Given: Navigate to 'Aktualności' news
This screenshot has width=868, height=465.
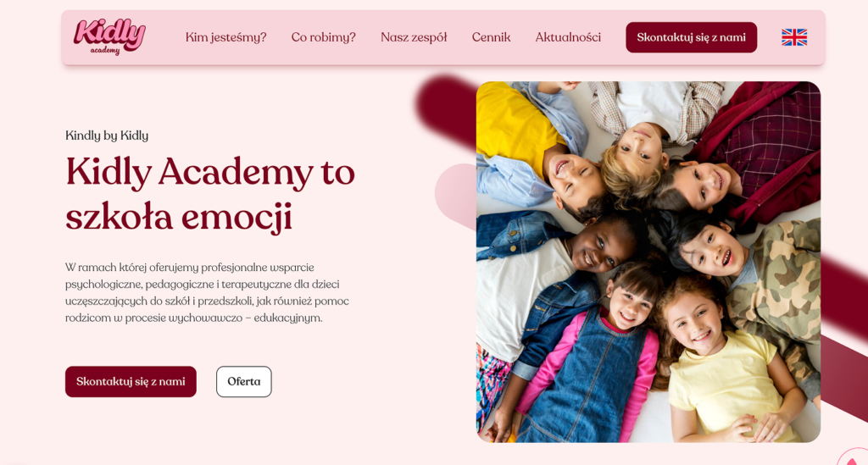Looking at the screenshot, I should click(x=568, y=37).
